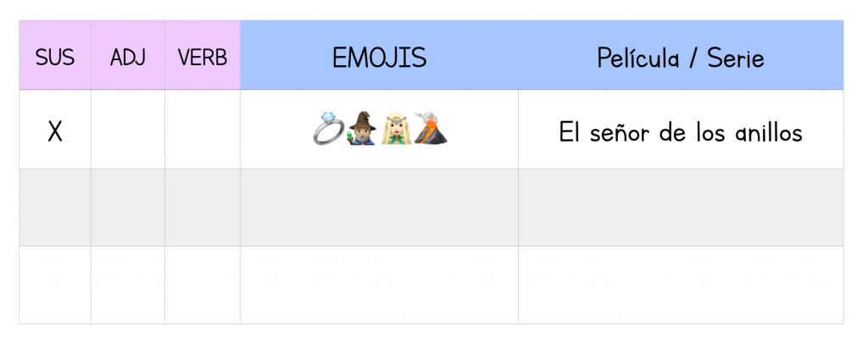This screenshot has width=868, height=343.
Task: Select the EMOJIS header cell
Action: tap(379, 55)
